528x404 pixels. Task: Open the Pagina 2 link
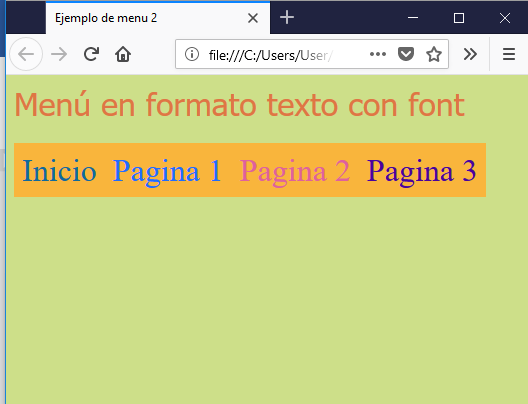point(295,171)
